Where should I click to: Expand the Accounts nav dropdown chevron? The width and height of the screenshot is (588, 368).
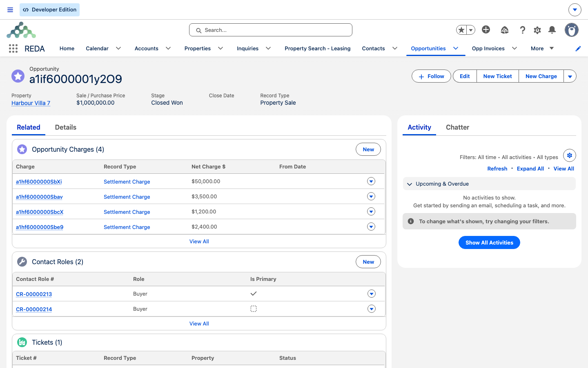tap(168, 48)
